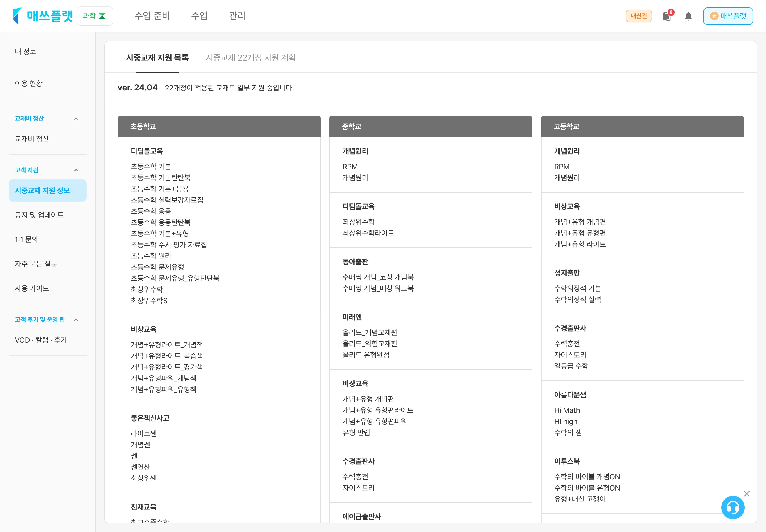The width and height of the screenshot is (766, 532).
Task: Click the ver. 24.04 version label
Action: click(138, 87)
